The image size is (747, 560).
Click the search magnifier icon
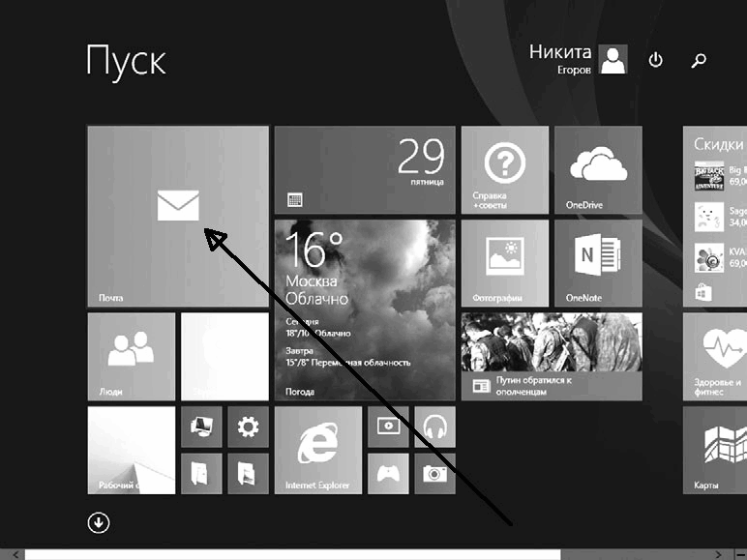click(x=699, y=60)
